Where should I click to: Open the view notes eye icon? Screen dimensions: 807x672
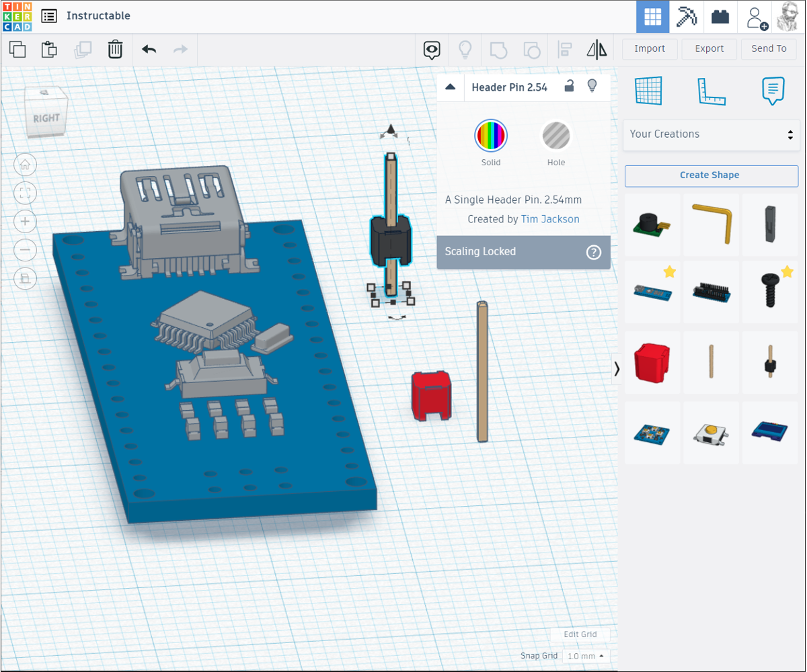432,50
